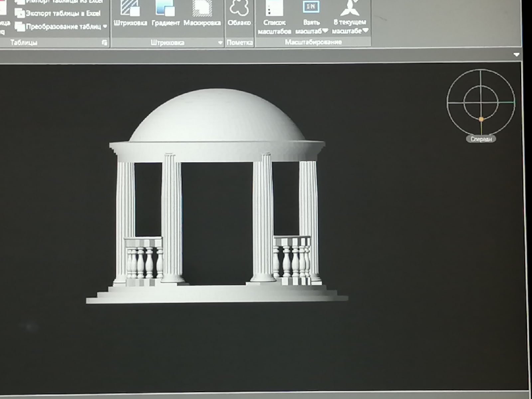The width and height of the screenshot is (532, 399).
Task: Click the Масштабирование panel title
Action: click(313, 42)
